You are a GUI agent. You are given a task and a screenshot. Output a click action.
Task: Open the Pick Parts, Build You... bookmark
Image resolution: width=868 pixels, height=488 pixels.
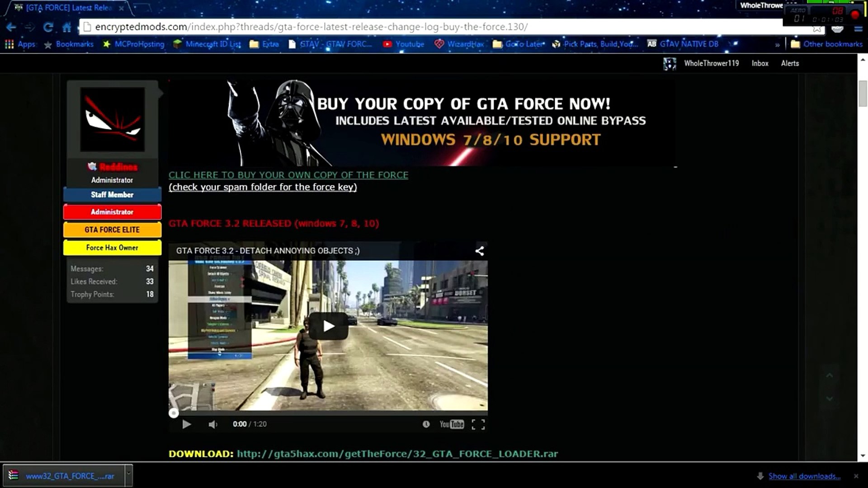click(595, 44)
